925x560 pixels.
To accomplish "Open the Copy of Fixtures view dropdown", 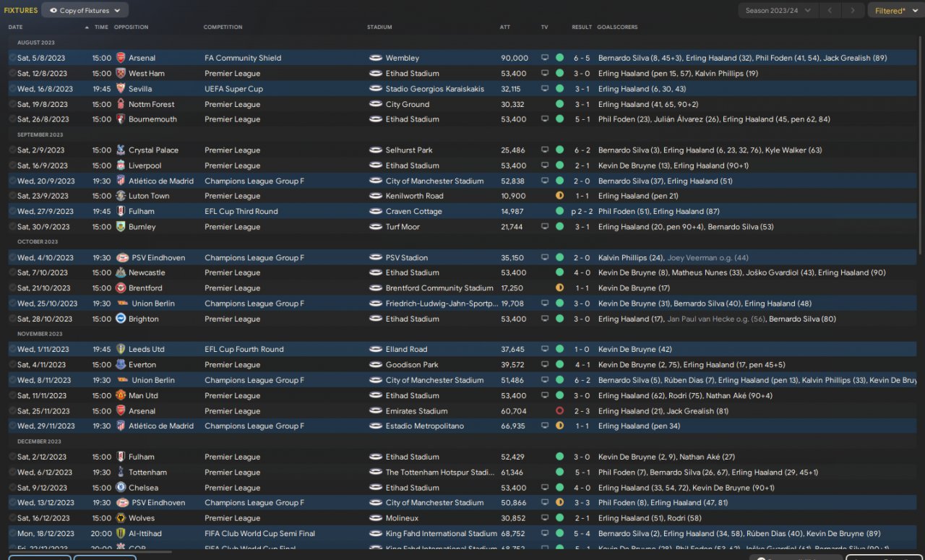I will pyautogui.click(x=85, y=10).
